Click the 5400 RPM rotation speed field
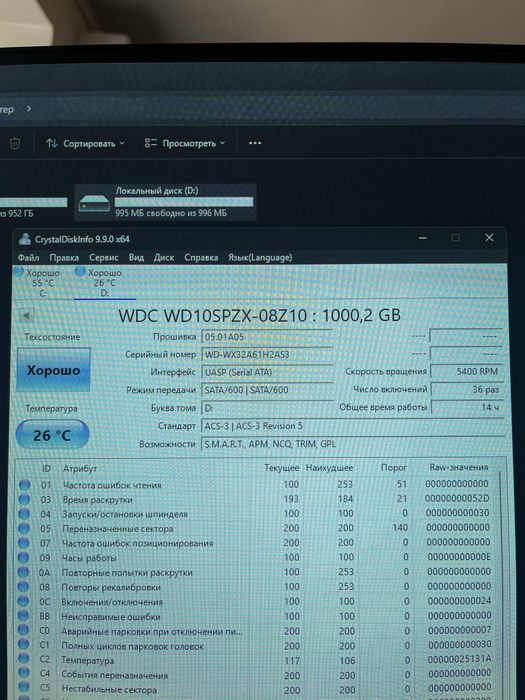525x700 pixels. [x=467, y=371]
